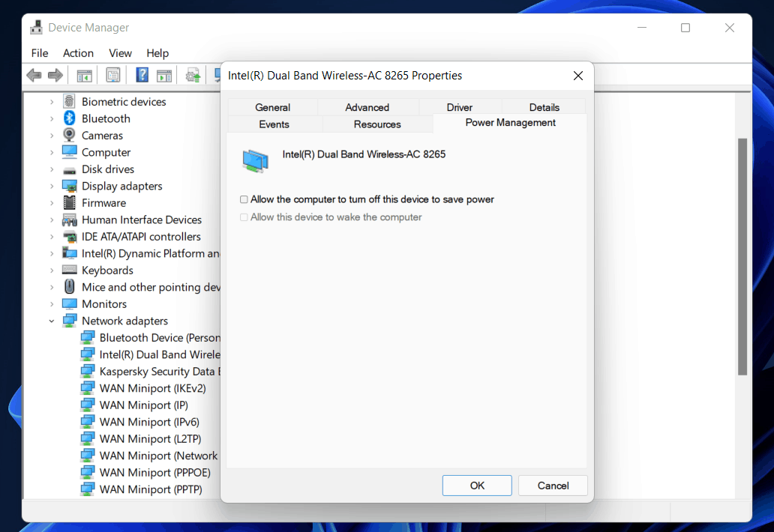Open the Properties toolbar icon
The height and width of the screenshot is (532, 774).
pyautogui.click(x=113, y=76)
